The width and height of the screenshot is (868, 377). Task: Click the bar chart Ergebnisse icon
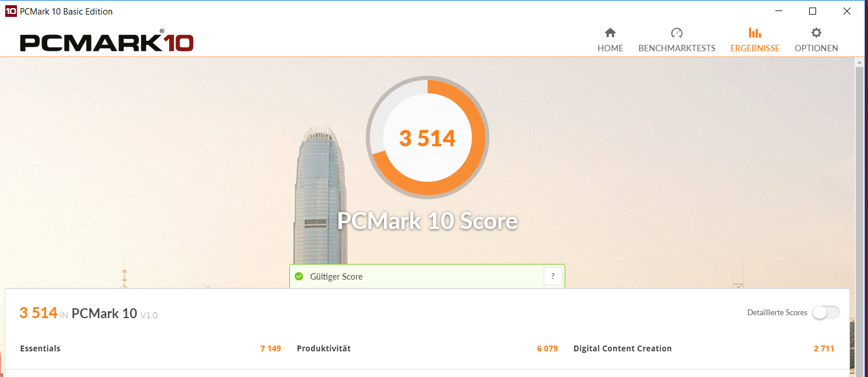[755, 33]
